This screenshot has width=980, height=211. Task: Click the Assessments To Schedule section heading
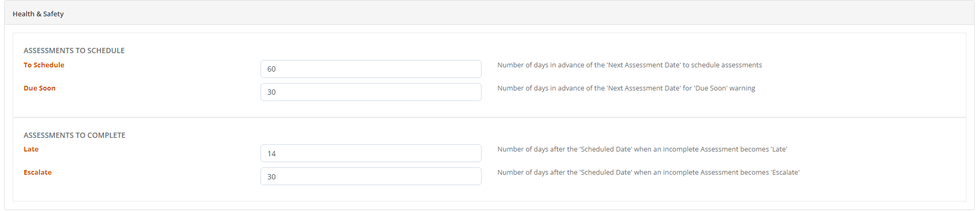[x=74, y=51]
